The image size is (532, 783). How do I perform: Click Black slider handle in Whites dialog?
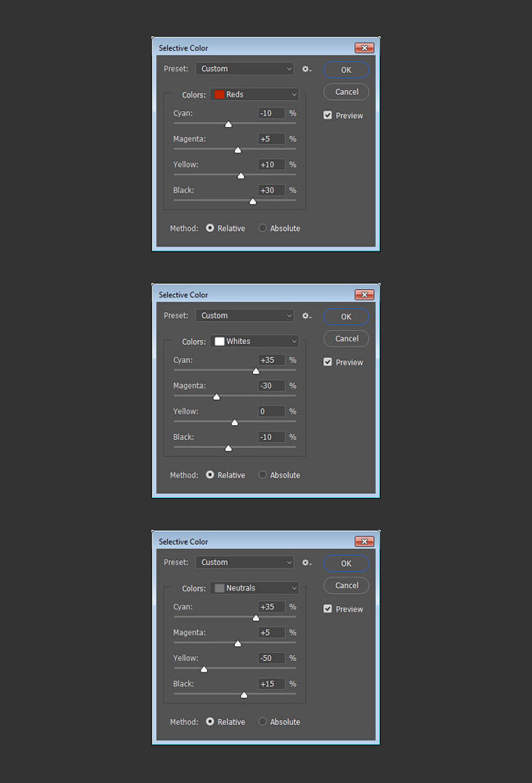228,448
